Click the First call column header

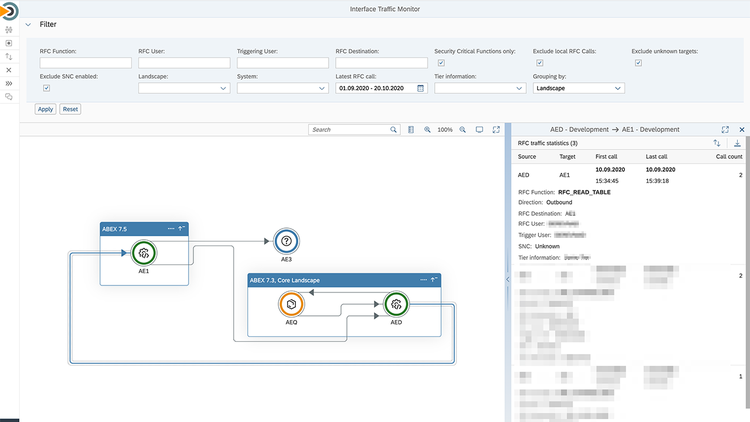pos(606,156)
